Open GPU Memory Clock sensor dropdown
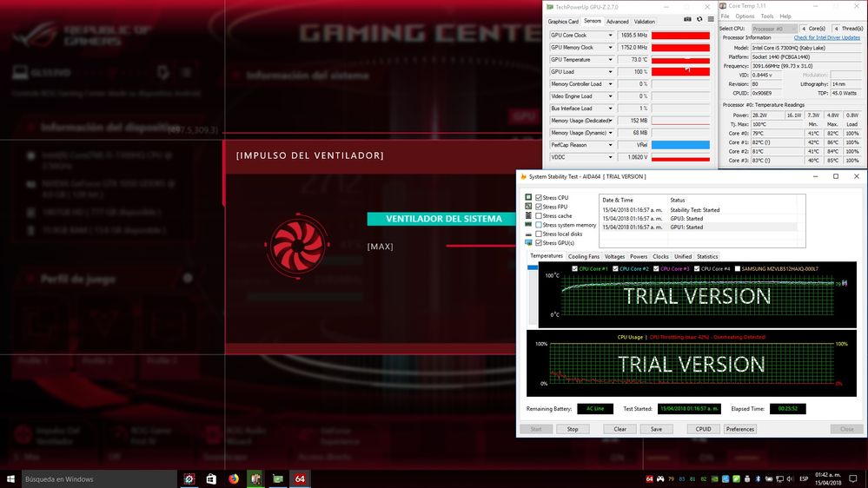 coord(610,48)
